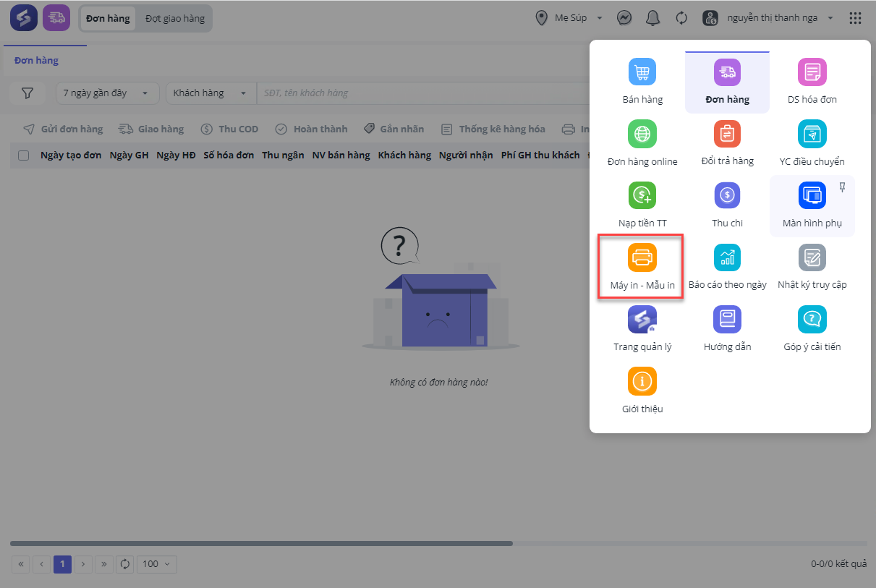Go to next page button
The image size is (876, 588).
(83, 564)
